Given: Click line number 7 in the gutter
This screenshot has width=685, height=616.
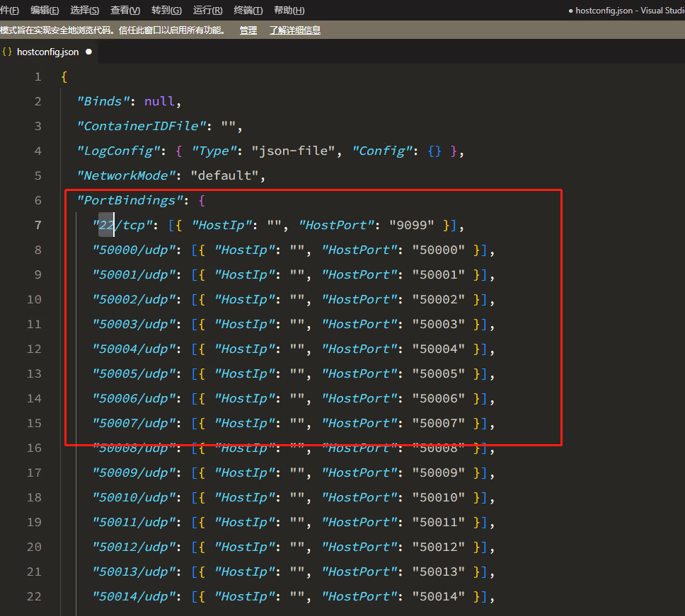Looking at the screenshot, I should click(38, 226).
